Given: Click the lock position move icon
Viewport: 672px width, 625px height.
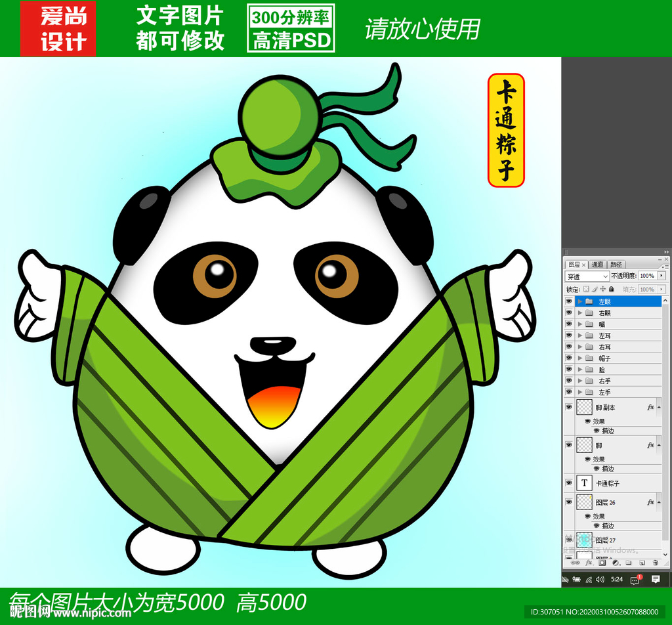Looking at the screenshot, I should click(603, 289).
